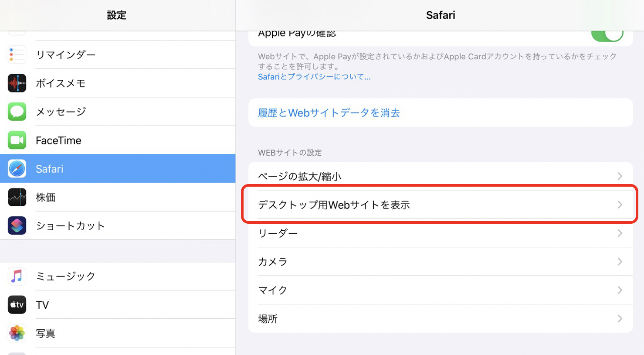Screen dimensions: 644x355
Task: Tap the Stocks (株価) chart icon
Action: [x=17, y=197]
